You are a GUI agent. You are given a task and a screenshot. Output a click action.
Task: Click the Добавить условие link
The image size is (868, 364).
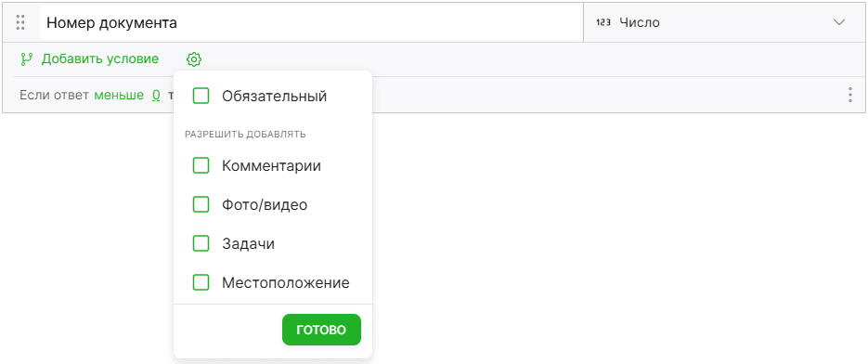[x=100, y=58]
